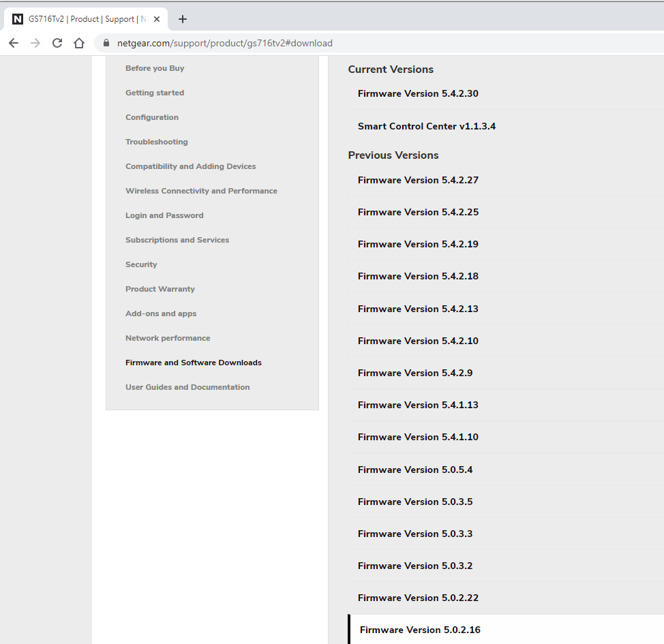664x644 pixels.
Task: Click the padlock site security icon
Action: (106, 43)
